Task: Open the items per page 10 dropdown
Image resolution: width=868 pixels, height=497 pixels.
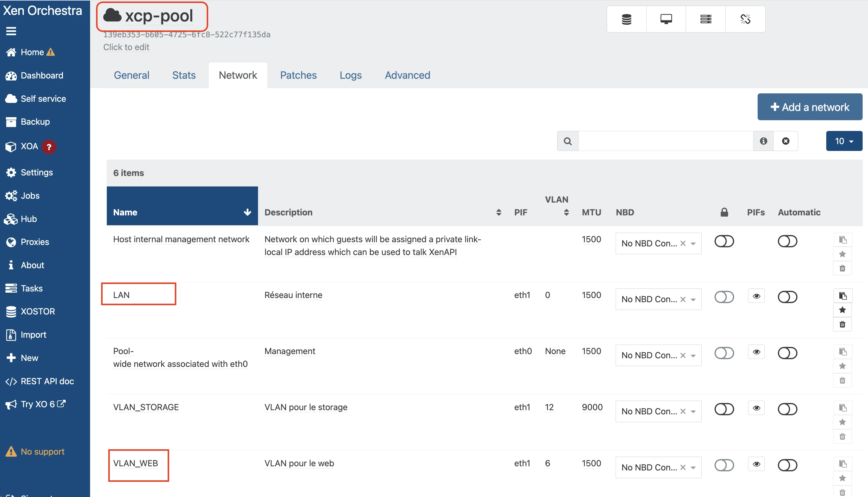Action: pyautogui.click(x=844, y=141)
